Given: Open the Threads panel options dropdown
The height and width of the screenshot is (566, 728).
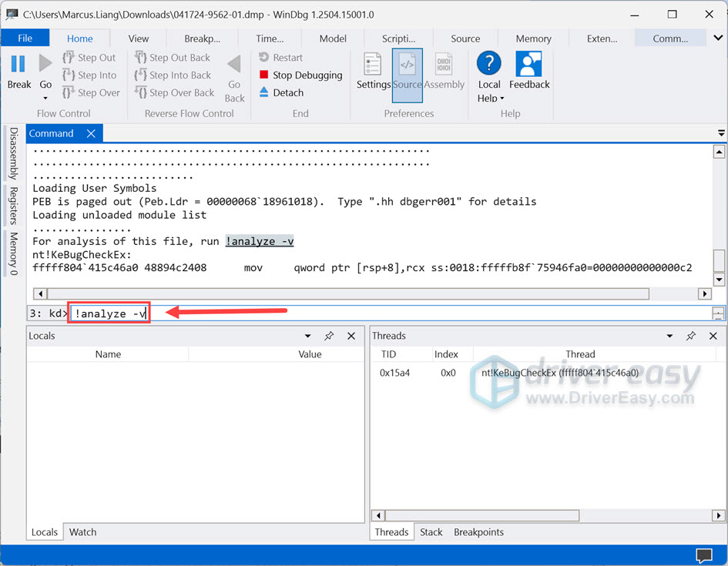Looking at the screenshot, I should coord(669,336).
